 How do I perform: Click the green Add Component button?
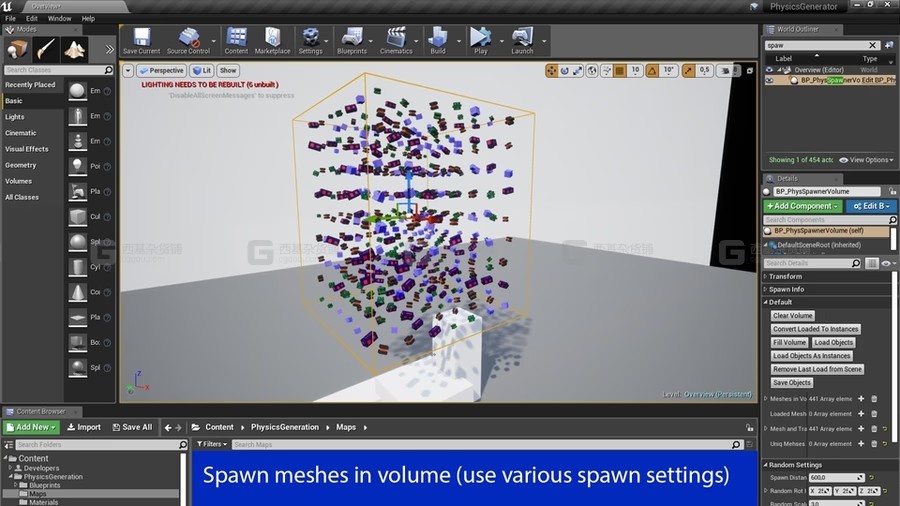802,206
